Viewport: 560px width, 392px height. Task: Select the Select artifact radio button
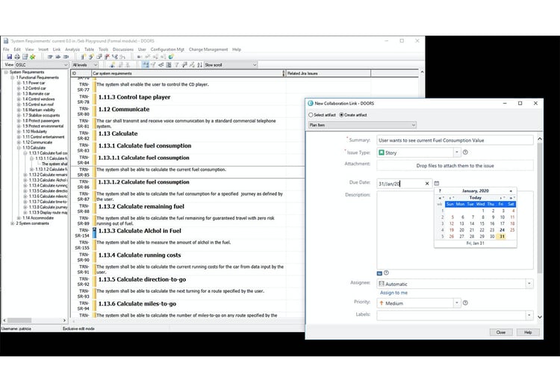[311, 115]
